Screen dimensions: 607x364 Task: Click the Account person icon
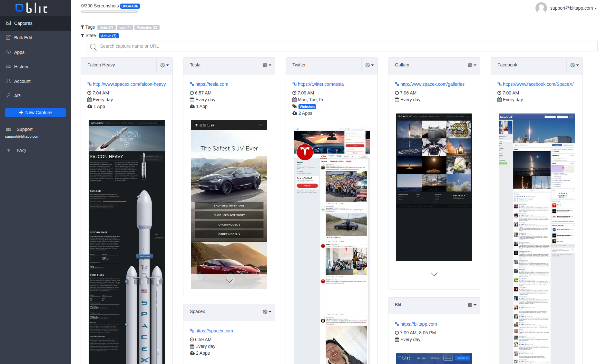pyautogui.click(x=9, y=81)
